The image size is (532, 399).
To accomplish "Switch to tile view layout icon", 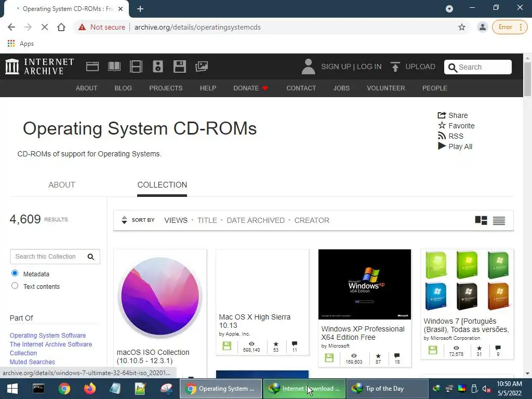I will coord(481,220).
